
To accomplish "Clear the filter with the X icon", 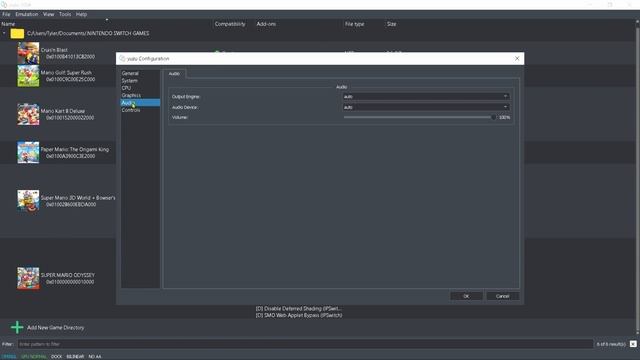I will 633,344.
